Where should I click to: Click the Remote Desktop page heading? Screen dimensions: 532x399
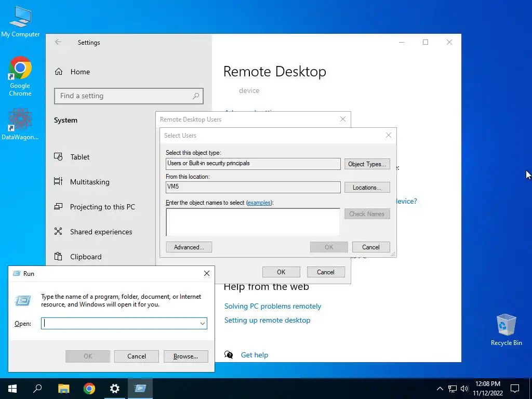274,72
